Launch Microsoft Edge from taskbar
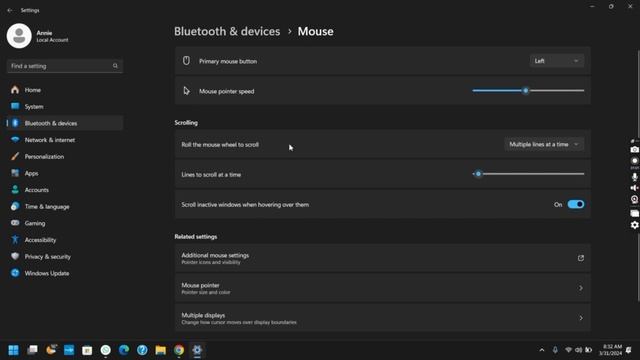 pos(124,350)
